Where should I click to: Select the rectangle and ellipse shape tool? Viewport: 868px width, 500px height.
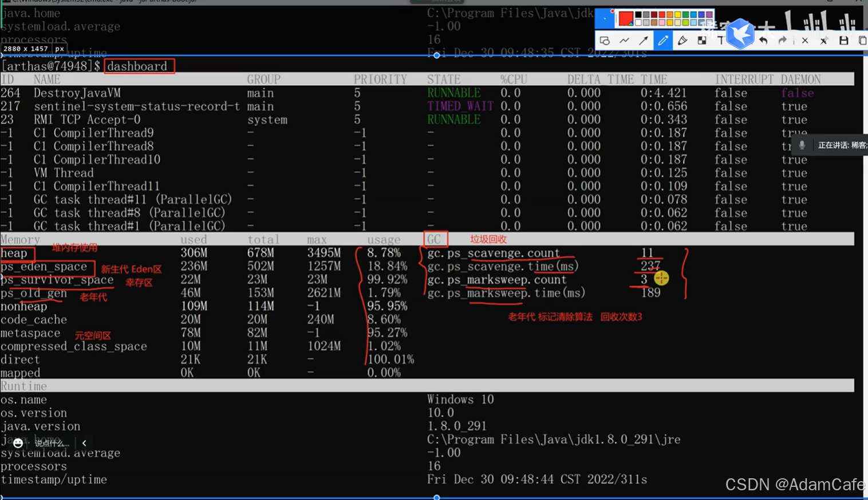605,41
